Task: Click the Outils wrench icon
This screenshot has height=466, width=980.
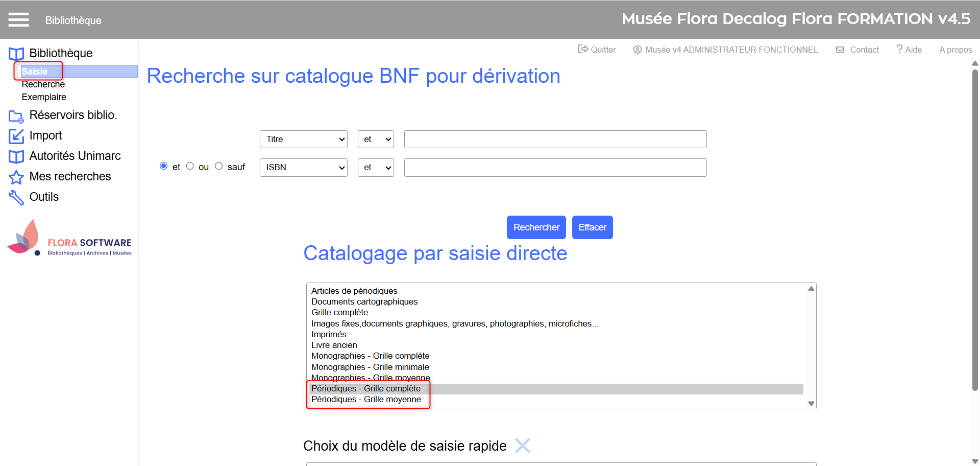Action: coord(16,197)
